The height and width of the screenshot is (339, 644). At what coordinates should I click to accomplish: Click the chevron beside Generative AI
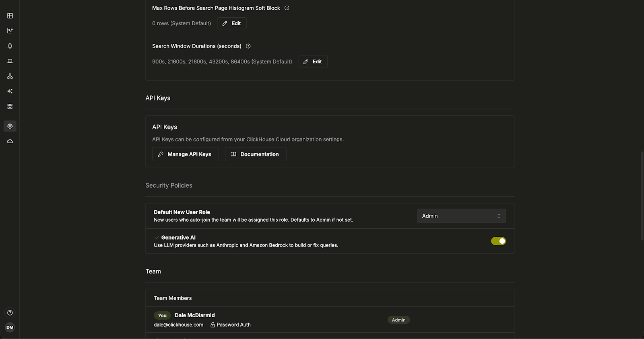157,238
